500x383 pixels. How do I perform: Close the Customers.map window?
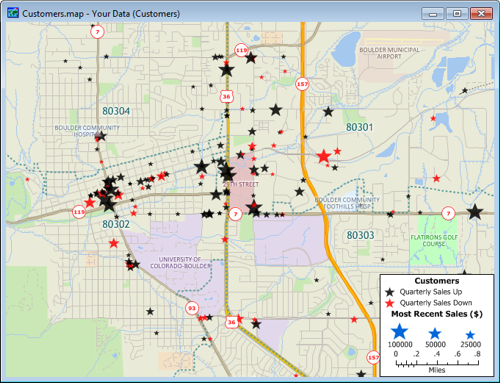[481, 14]
